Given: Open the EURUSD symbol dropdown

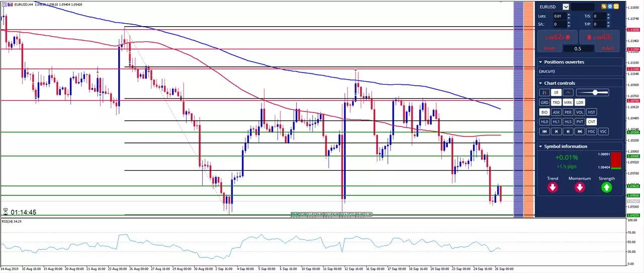Looking at the screenshot, I should (566, 7).
